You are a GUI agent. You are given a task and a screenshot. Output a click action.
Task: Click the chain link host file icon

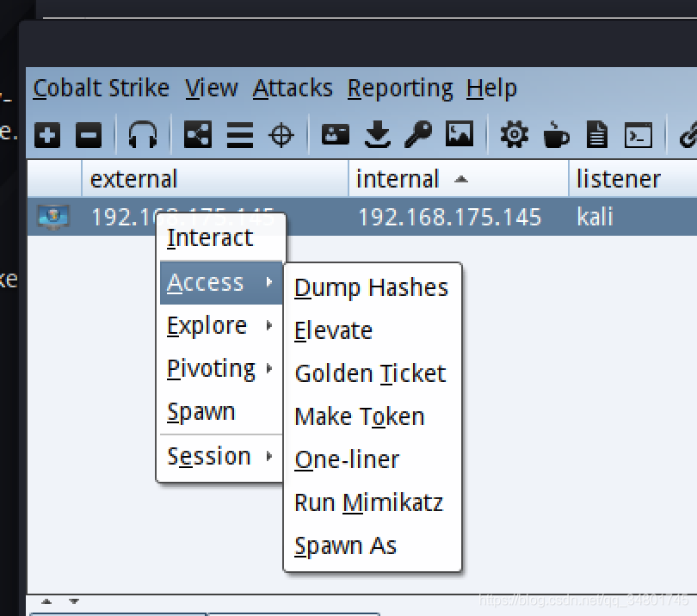click(688, 135)
